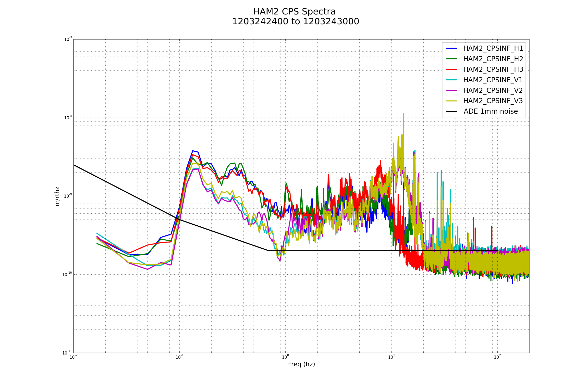Select the HAM2_CPSINF_H3 legend label

[493, 70]
